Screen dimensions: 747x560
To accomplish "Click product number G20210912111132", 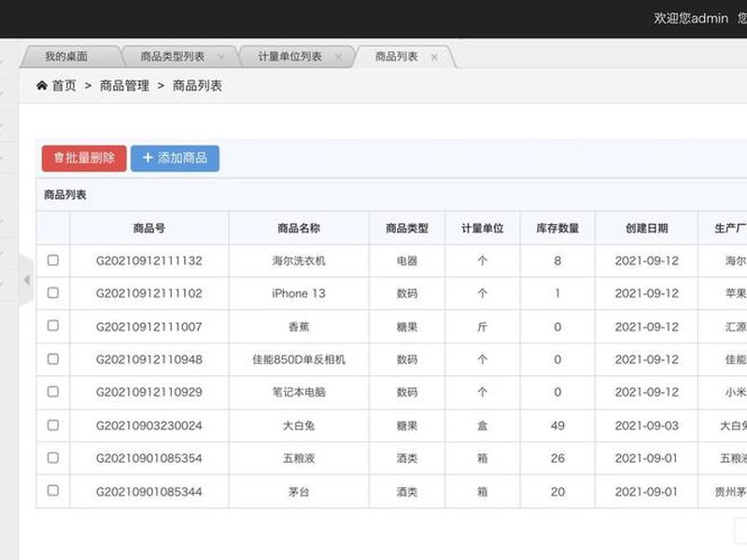I will pos(149,261).
